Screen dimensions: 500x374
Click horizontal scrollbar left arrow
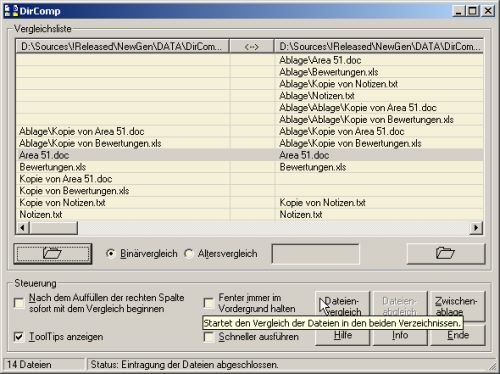(22, 228)
